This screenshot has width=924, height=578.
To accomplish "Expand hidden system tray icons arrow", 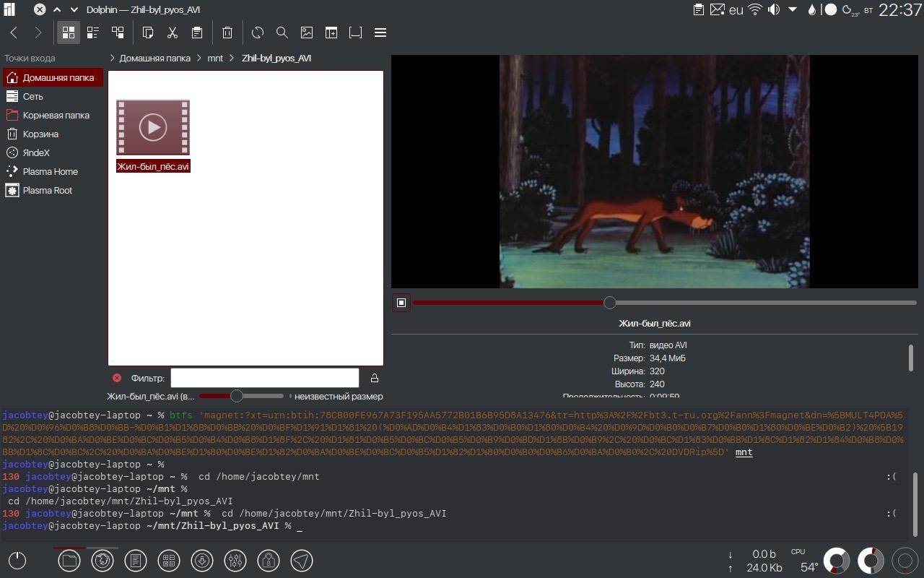I will [x=792, y=9].
